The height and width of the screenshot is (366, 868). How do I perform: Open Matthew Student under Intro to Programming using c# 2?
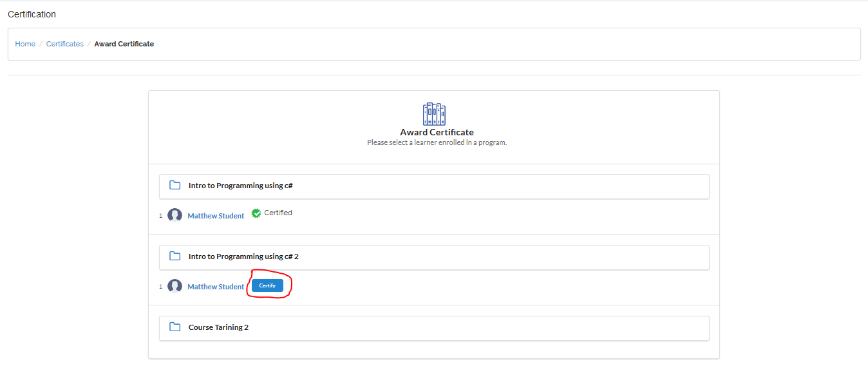click(216, 287)
